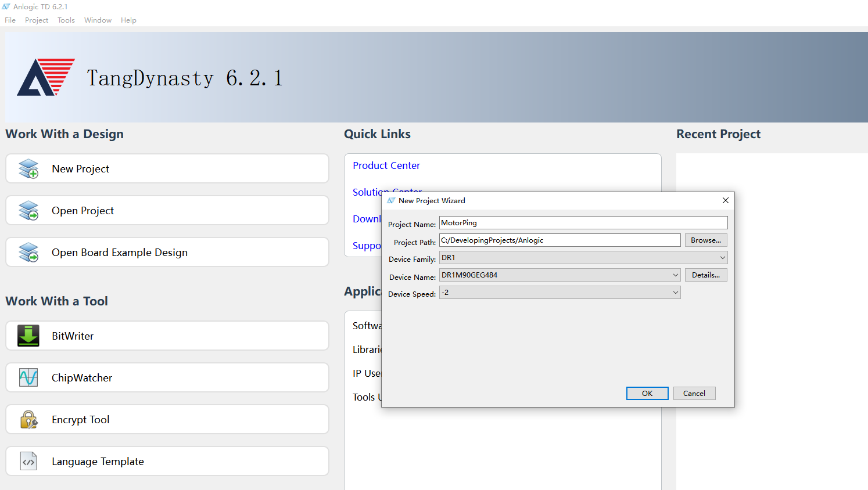Click the ChipWatcher waveform icon
The width and height of the screenshot is (868, 490).
[28, 377]
